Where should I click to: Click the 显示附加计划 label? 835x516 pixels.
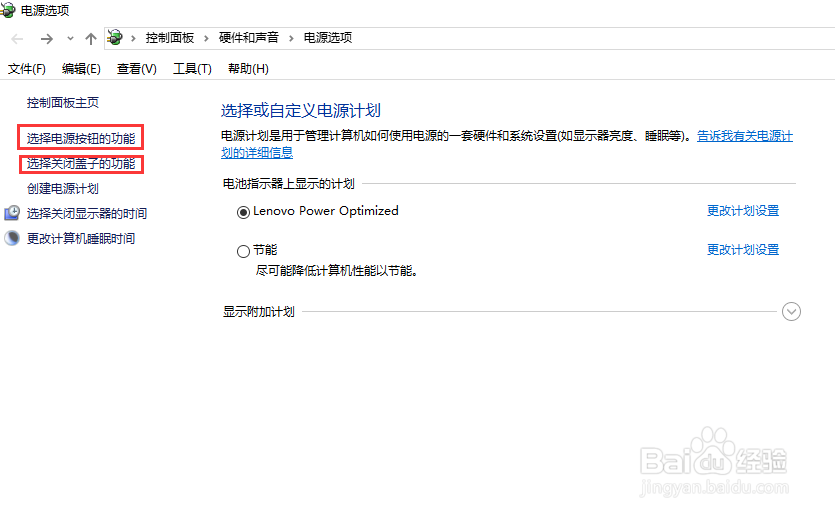coord(259,312)
